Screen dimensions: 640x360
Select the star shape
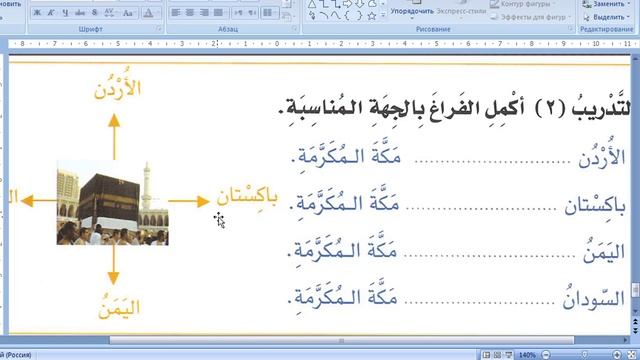371,16
